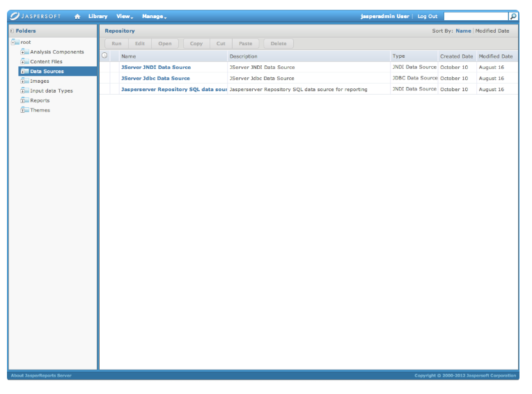Open the JServer JNDI Data Source link
The image size is (532, 394).
[x=155, y=68]
